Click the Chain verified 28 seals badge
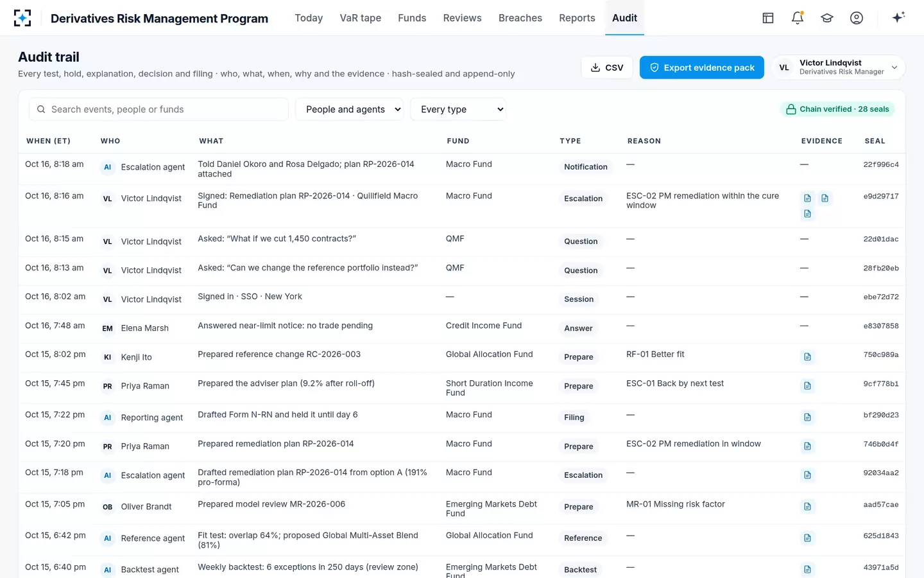The width and height of the screenshot is (924, 578). (837, 109)
